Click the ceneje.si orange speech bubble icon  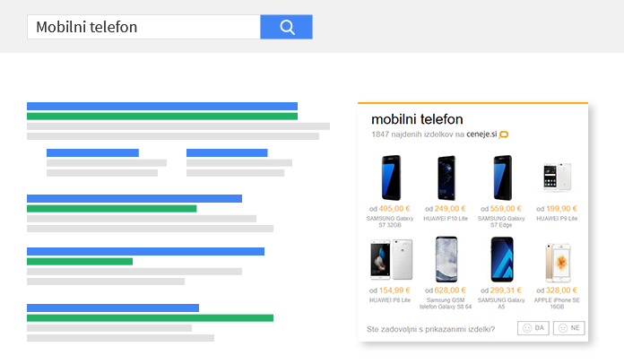coord(504,134)
